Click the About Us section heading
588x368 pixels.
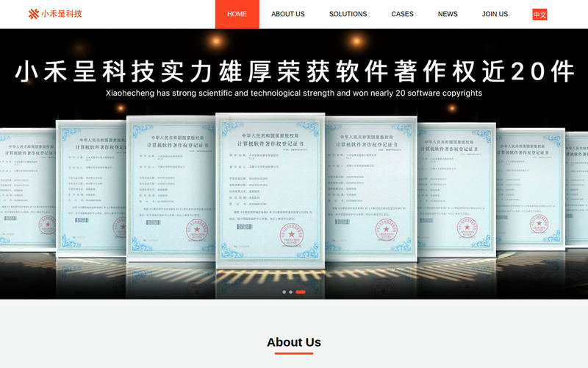pyautogui.click(x=294, y=342)
